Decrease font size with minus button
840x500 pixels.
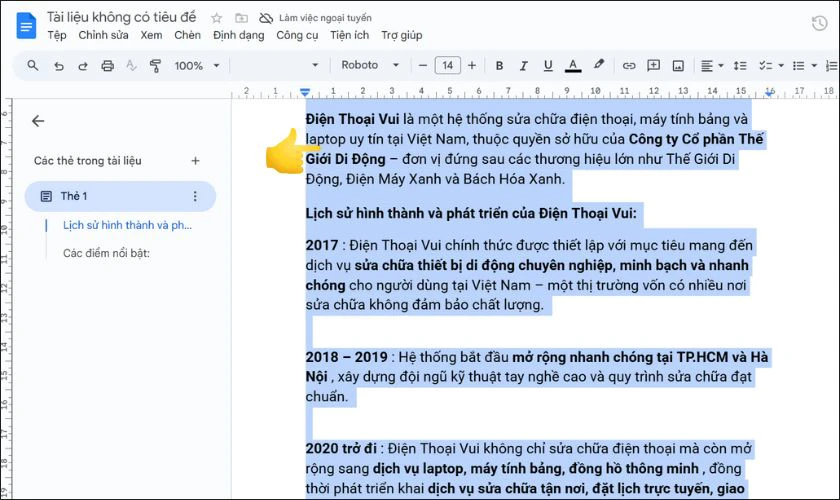click(x=423, y=65)
